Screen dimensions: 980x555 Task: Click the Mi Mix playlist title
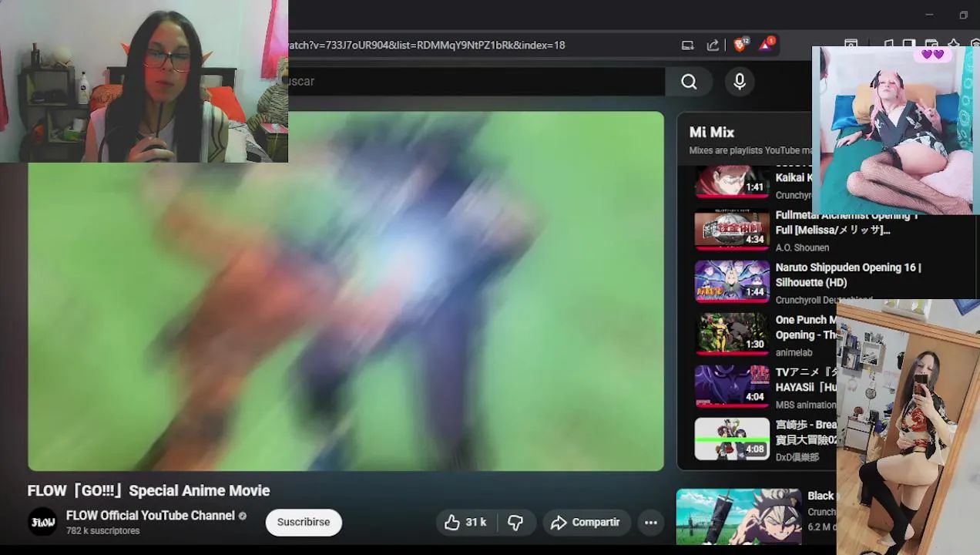712,133
